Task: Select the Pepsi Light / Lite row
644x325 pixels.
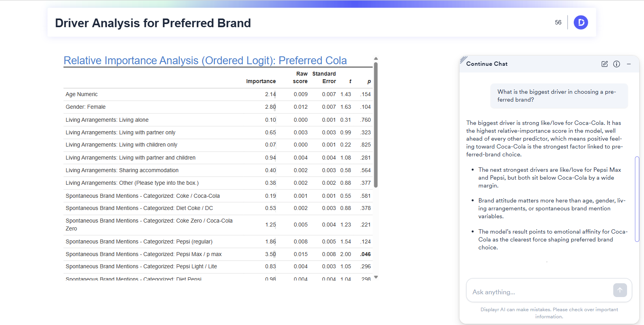Action: (218, 267)
